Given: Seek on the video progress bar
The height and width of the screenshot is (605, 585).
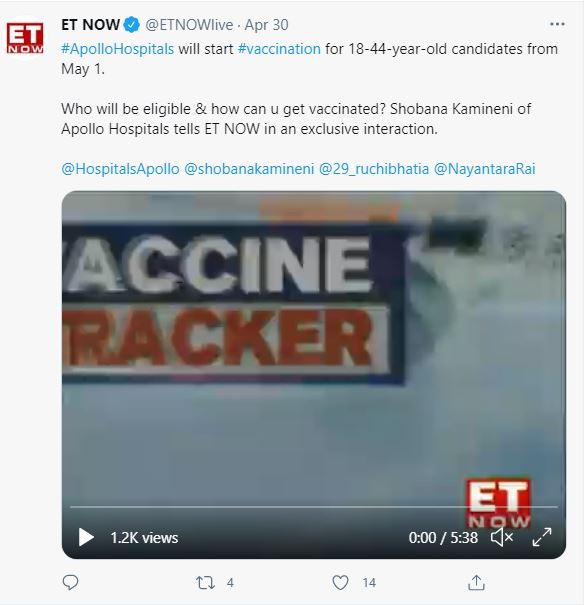Looking at the screenshot, I should click(x=314, y=506).
